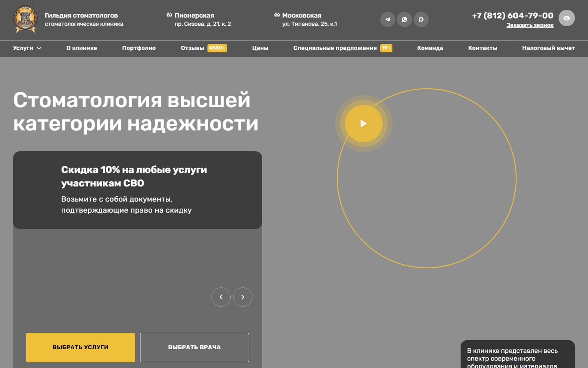Open the Отзывы reviews page
The image size is (588, 368).
[x=192, y=48]
